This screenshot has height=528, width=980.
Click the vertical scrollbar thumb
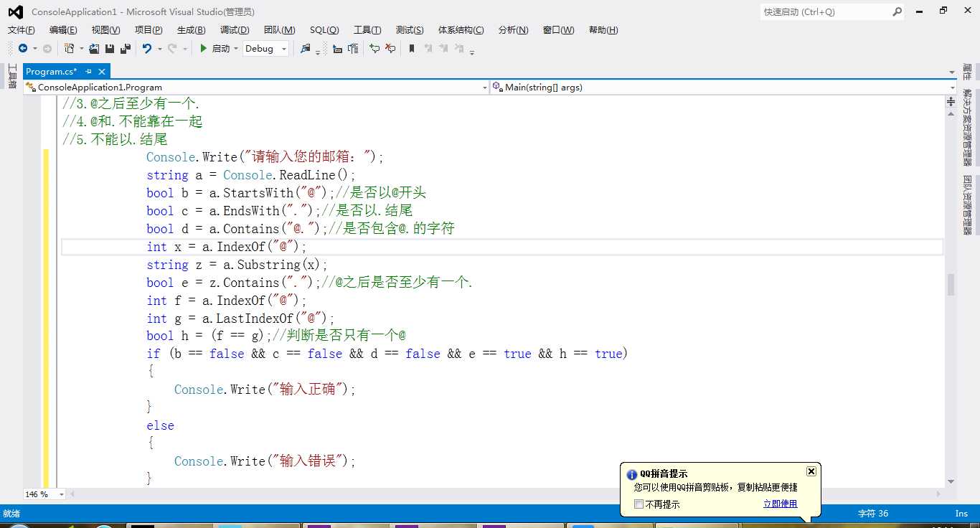(x=951, y=285)
